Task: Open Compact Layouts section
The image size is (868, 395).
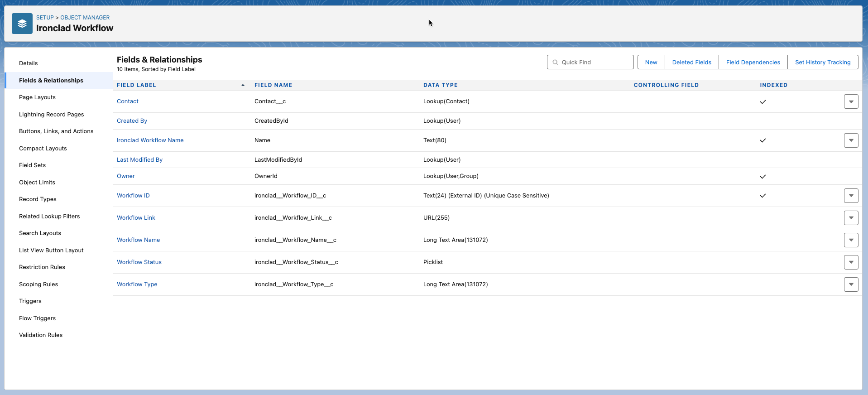Action: pyautogui.click(x=43, y=149)
